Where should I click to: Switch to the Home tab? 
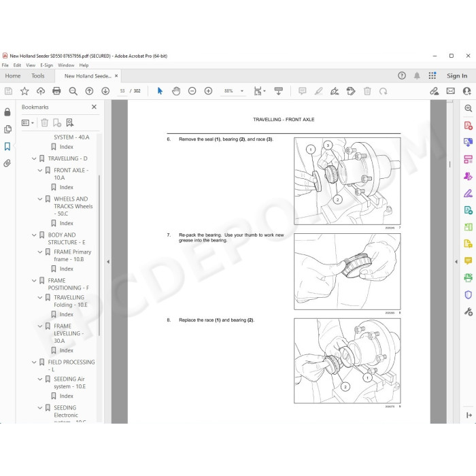(x=13, y=76)
